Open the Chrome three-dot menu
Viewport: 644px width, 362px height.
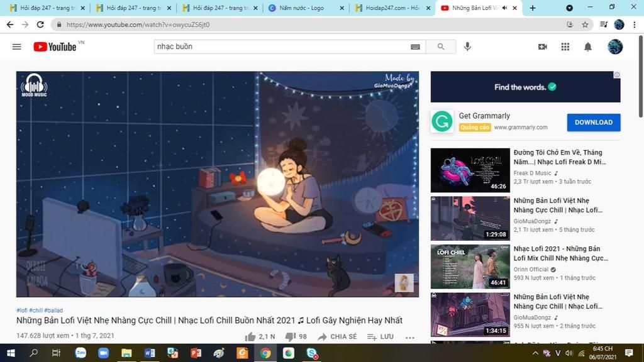click(635, 25)
